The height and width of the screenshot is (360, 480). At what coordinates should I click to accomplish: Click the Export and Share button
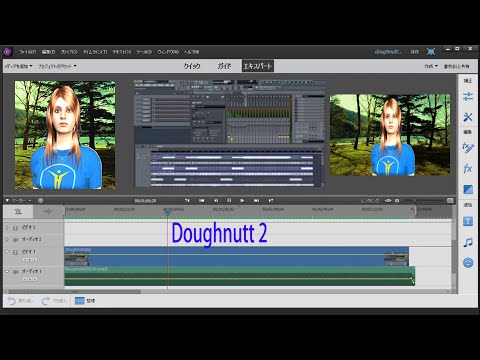pyautogui.click(x=456, y=66)
